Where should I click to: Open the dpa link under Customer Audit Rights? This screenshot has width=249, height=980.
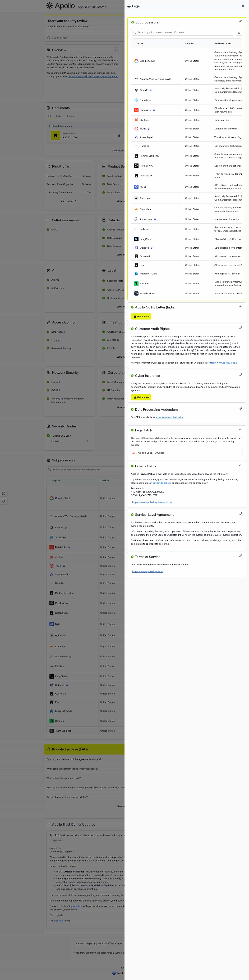[x=223, y=363]
